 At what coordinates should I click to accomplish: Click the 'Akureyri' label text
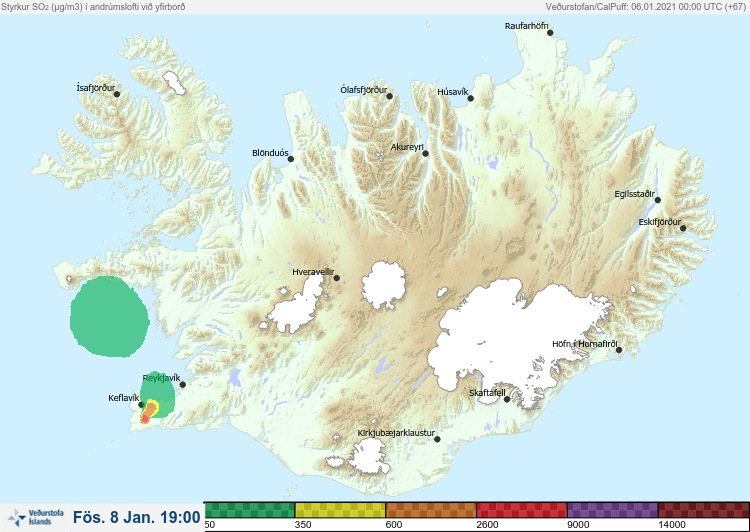tap(407, 147)
